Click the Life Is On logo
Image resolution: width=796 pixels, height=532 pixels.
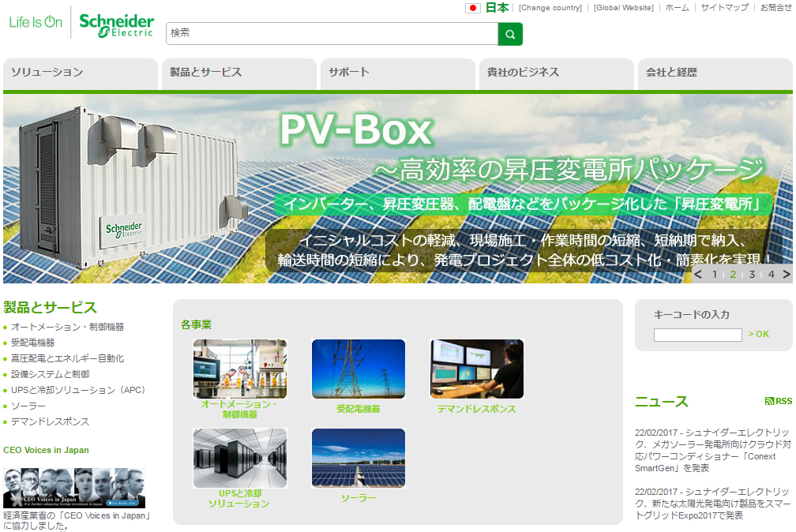click(36, 22)
